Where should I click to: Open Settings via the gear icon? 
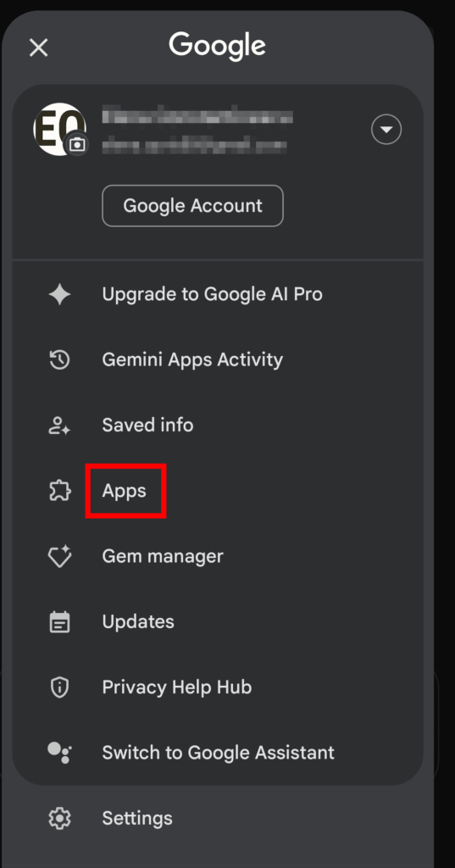pos(60,818)
